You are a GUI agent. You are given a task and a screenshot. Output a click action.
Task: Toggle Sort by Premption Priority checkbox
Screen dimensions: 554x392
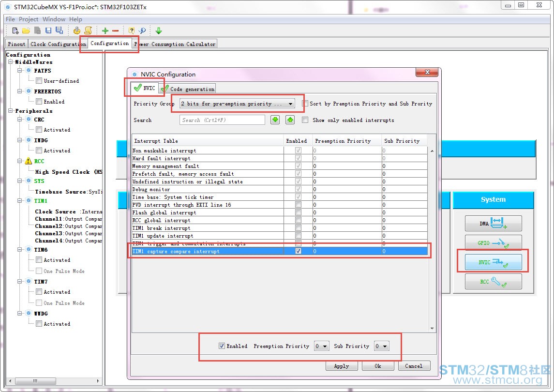pyautogui.click(x=305, y=104)
